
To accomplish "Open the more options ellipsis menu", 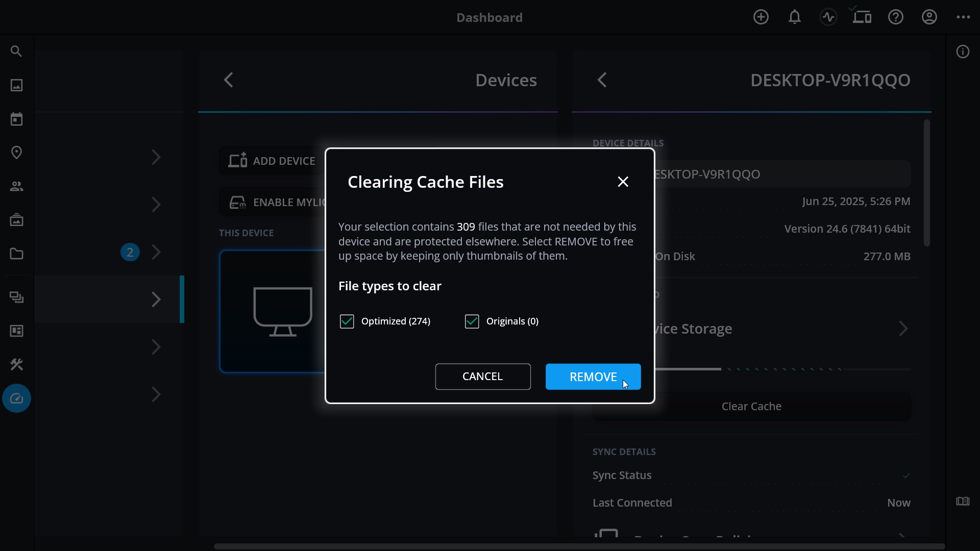I will [963, 17].
